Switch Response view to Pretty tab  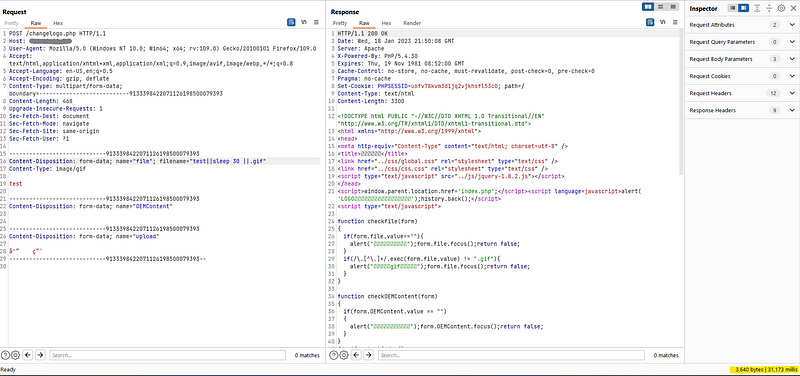[340, 23]
